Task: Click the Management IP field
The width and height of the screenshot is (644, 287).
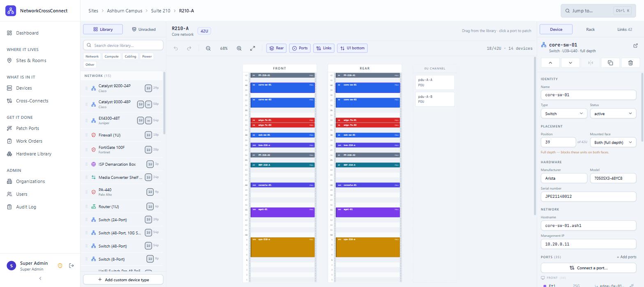Action: tap(588, 244)
